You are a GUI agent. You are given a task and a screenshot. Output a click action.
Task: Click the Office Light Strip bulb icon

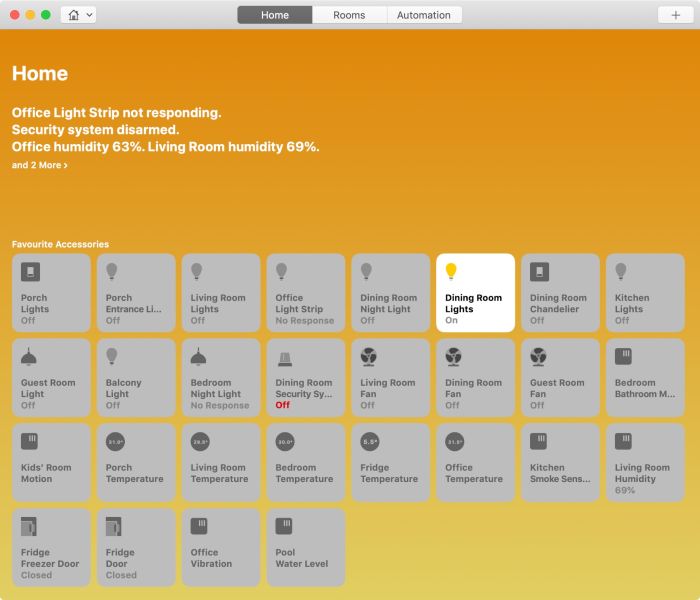(281, 271)
